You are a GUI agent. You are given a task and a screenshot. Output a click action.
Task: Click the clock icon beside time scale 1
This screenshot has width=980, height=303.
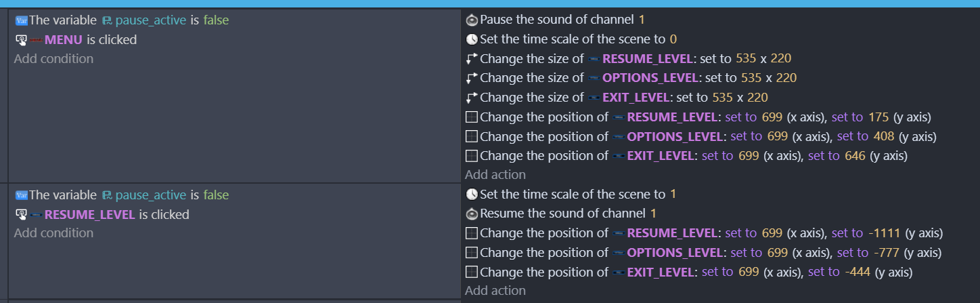472,195
